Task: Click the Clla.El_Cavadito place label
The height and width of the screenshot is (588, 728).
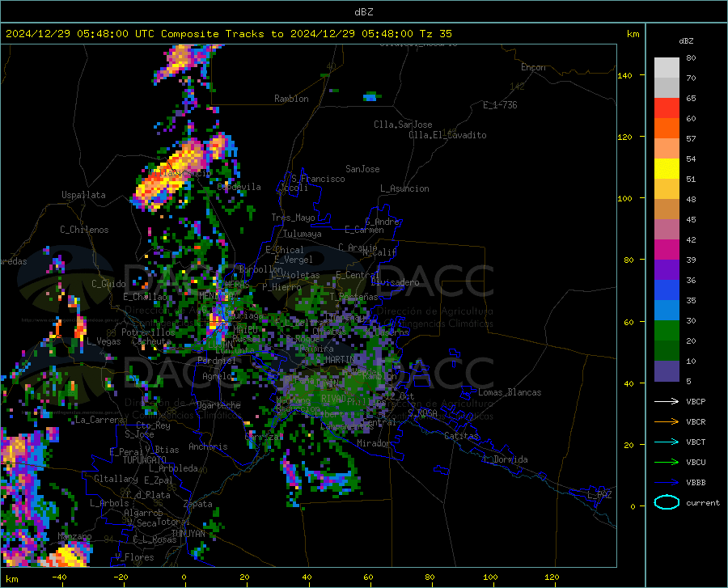Action: point(447,135)
